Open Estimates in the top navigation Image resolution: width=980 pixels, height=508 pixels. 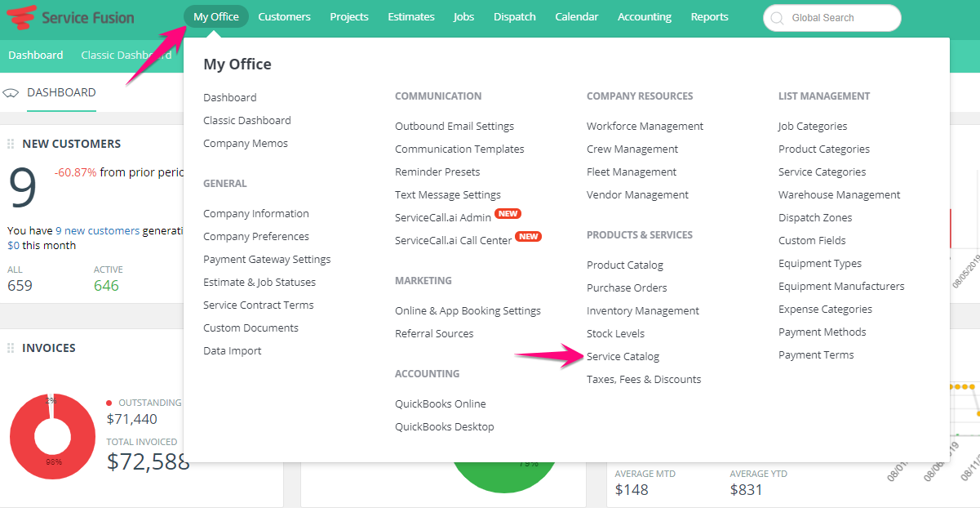click(x=411, y=17)
